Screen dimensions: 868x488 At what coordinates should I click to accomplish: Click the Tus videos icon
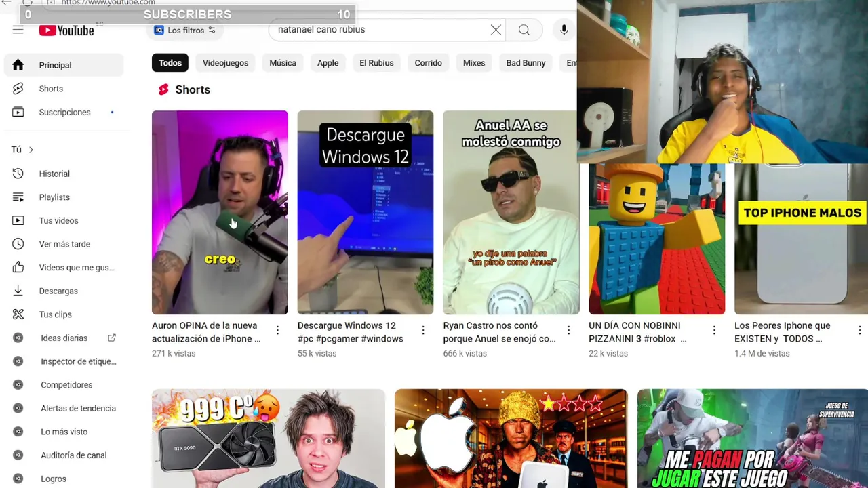point(18,220)
